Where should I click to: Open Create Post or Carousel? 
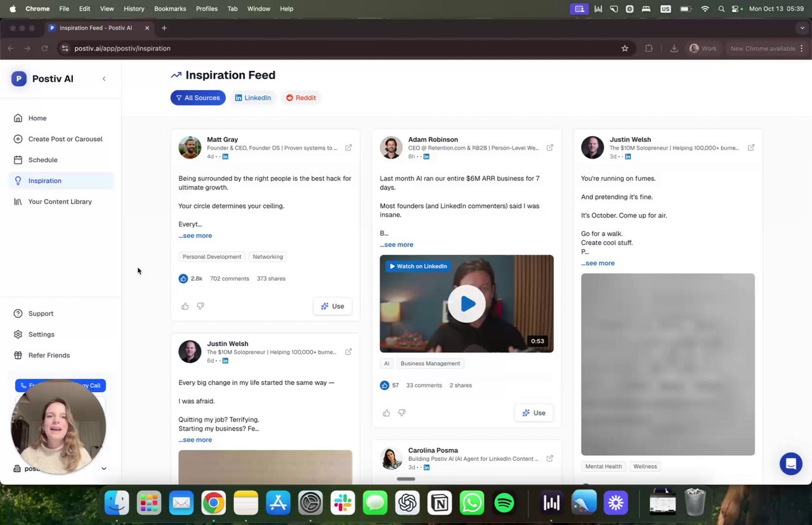[62, 139]
